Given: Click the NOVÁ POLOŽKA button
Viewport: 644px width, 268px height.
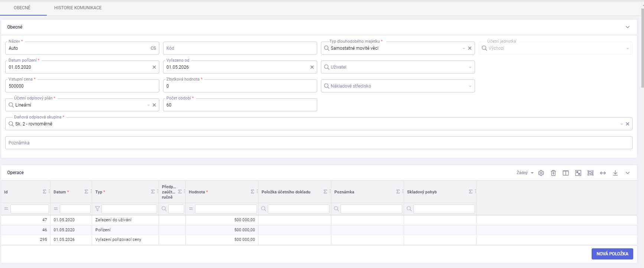Looking at the screenshot, I should coord(612,254).
